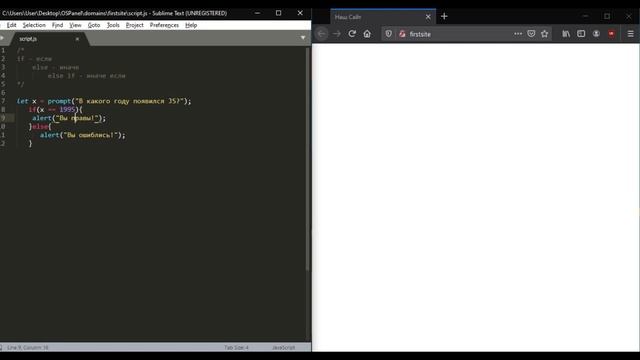Open the Firefox Library icon
Viewport: 640px width, 360px height.
pyautogui.click(x=566, y=34)
